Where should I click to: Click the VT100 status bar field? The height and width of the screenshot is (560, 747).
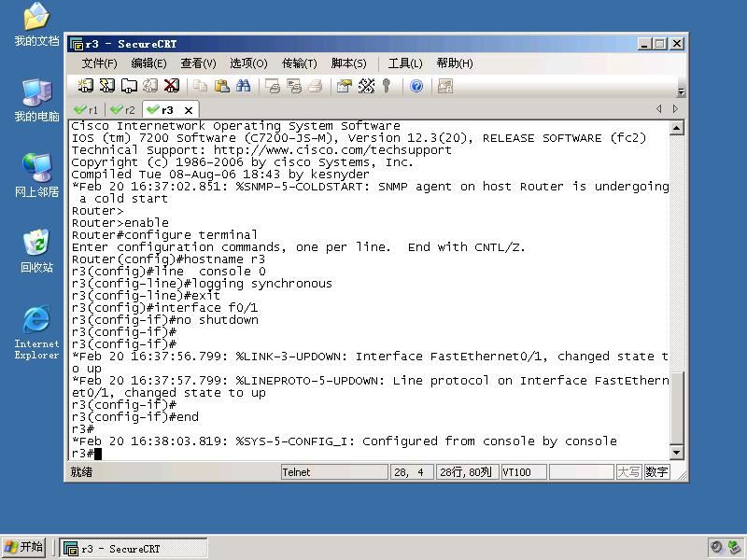click(523, 472)
